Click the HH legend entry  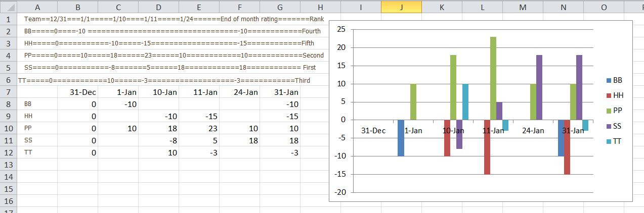[615, 95]
